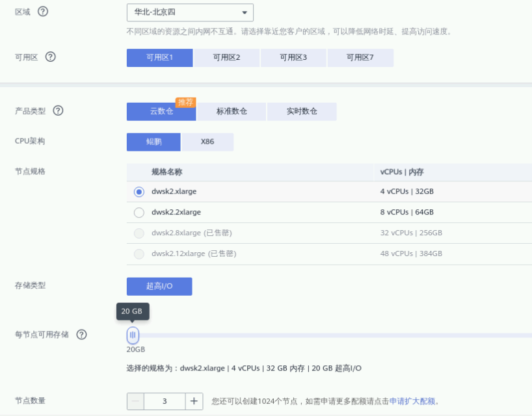This screenshot has height=416, width=532.
Task: Select availability zone 可用区2
Action: pyautogui.click(x=226, y=58)
